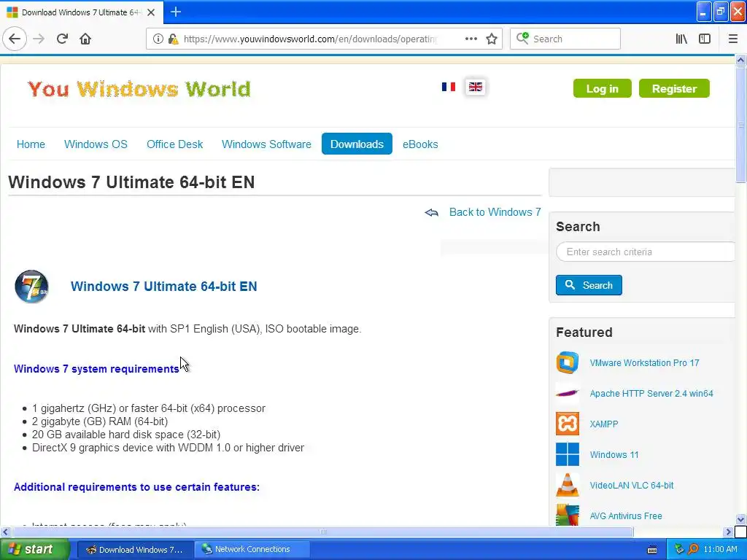The width and height of the screenshot is (747, 560).
Task: Open the XAMPP featured link
Action: [x=603, y=424]
